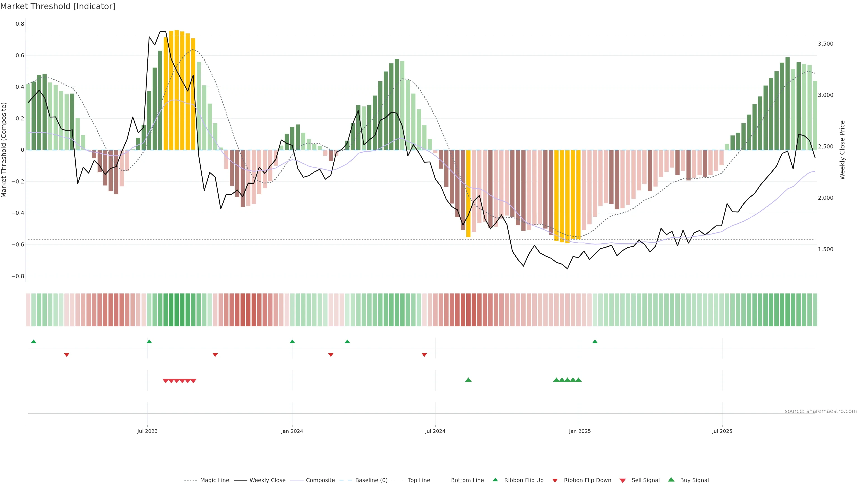Hide the Composite series via legend
This screenshot has height=488, width=868.
coord(320,480)
